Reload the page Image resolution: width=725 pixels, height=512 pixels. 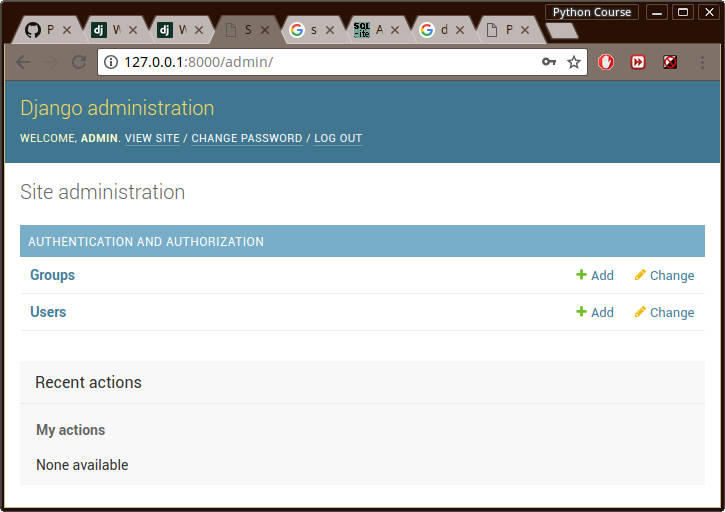click(79, 62)
